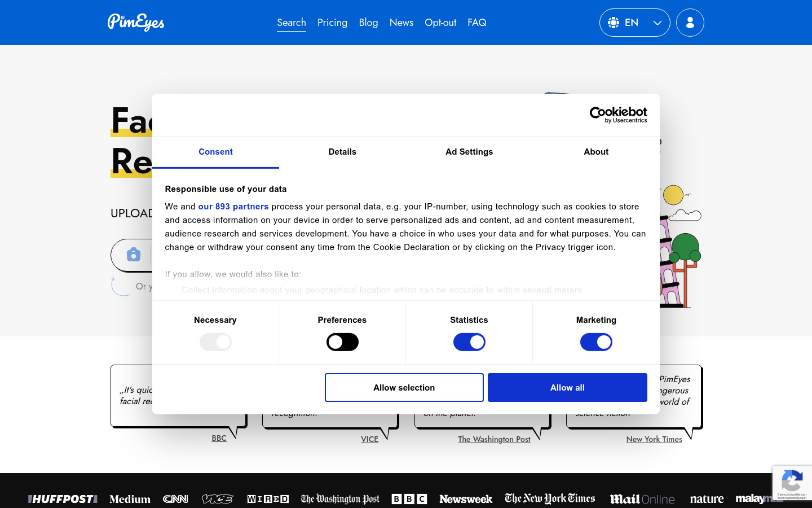The width and height of the screenshot is (812, 508).
Task: Open the Blog page
Action: [368, 23]
